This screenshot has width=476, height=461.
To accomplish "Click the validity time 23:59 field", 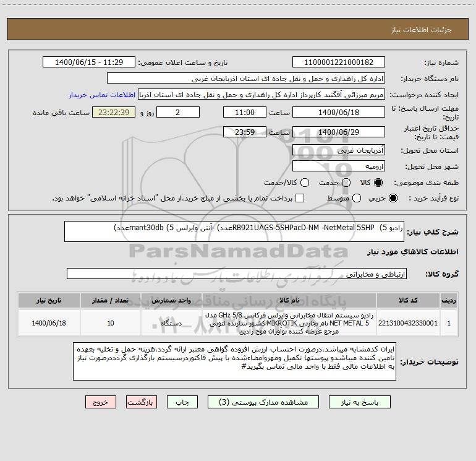I will pyautogui.click(x=245, y=132).
